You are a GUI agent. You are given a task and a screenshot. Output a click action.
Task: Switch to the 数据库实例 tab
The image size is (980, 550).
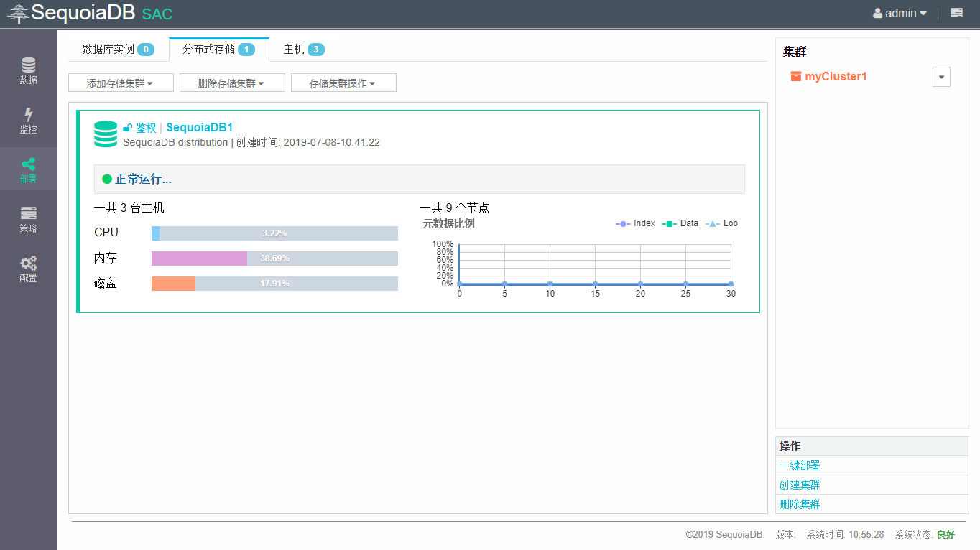(x=118, y=50)
